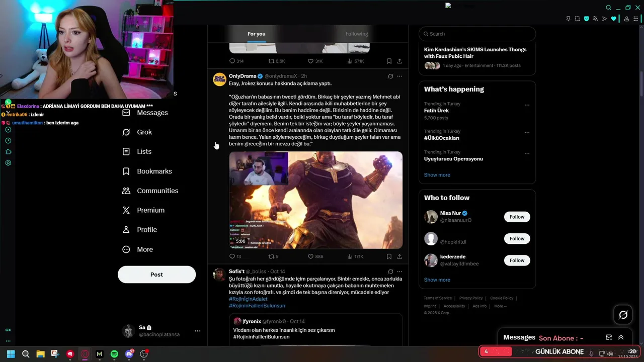Open the Lists page icon
Image resolution: width=644 pixels, height=362 pixels.
(126, 151)
